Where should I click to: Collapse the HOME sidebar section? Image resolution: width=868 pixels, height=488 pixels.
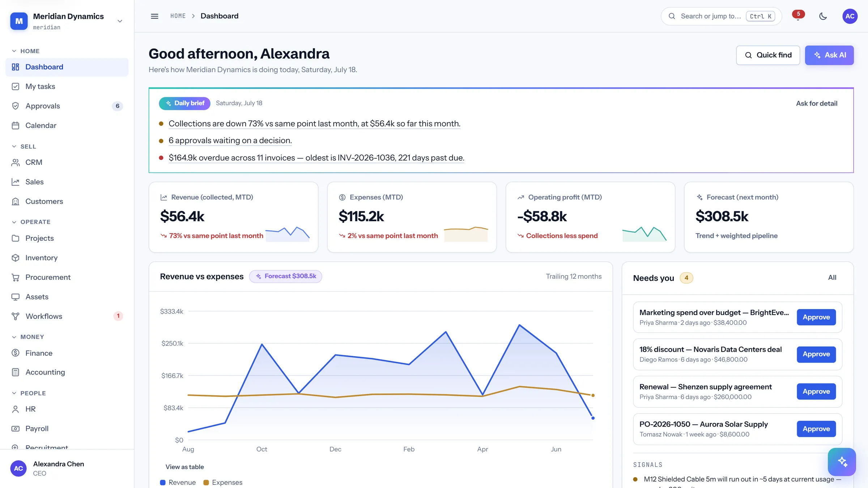pos(26,51)
